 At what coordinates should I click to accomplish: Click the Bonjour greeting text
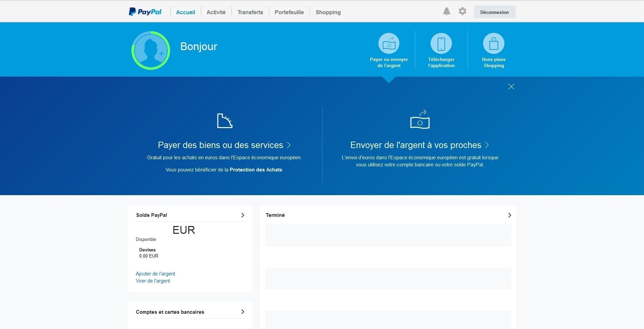pos(199,46)
